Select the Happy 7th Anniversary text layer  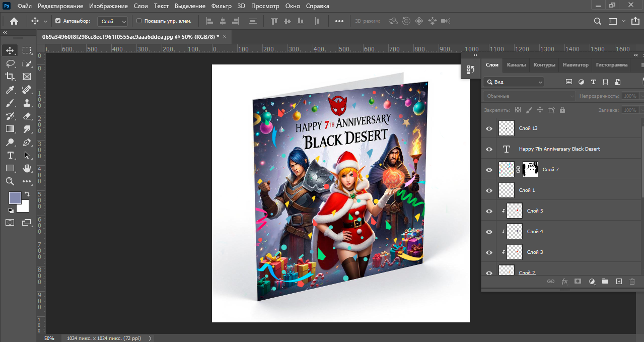[x=559, y=149]
